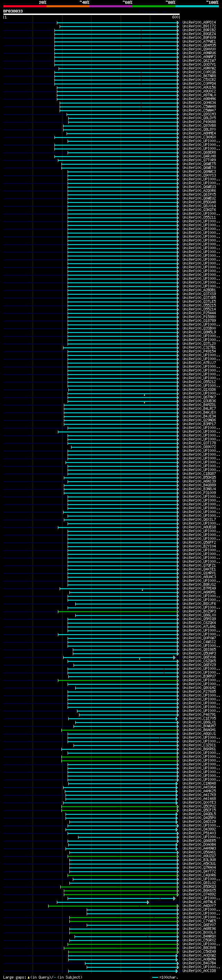The width and height of the screenshot is (222, 980).
Task: Select hit label UniRef100_Q84M35
Action: point(199,45)
